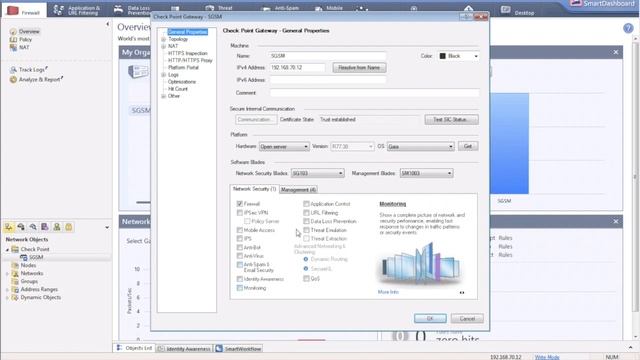Image resolution: width=640 pixels, height=360 pixels.
Task: Select Hit Count in the dialog tree
Action: [178, 89]
